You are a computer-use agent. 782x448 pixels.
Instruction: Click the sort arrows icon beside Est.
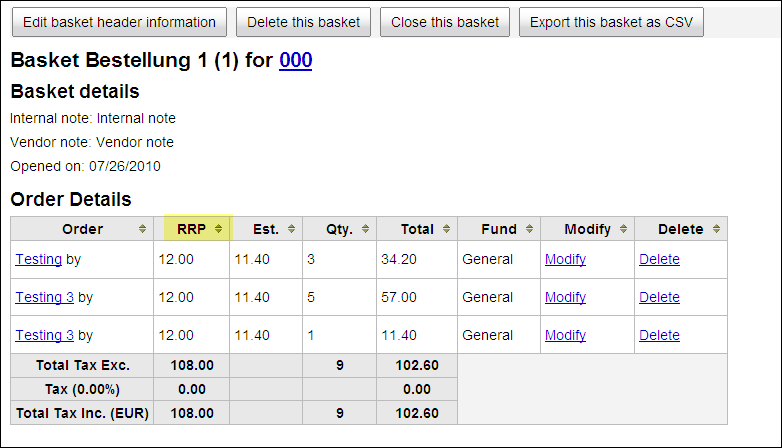pos(291,229)
